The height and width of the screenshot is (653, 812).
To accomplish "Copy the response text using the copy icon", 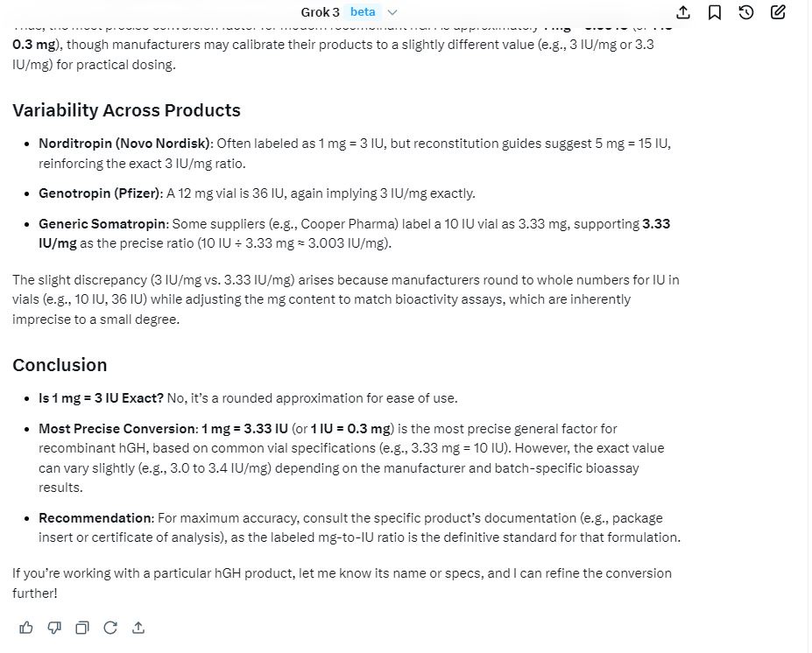I will pos(82,628).
